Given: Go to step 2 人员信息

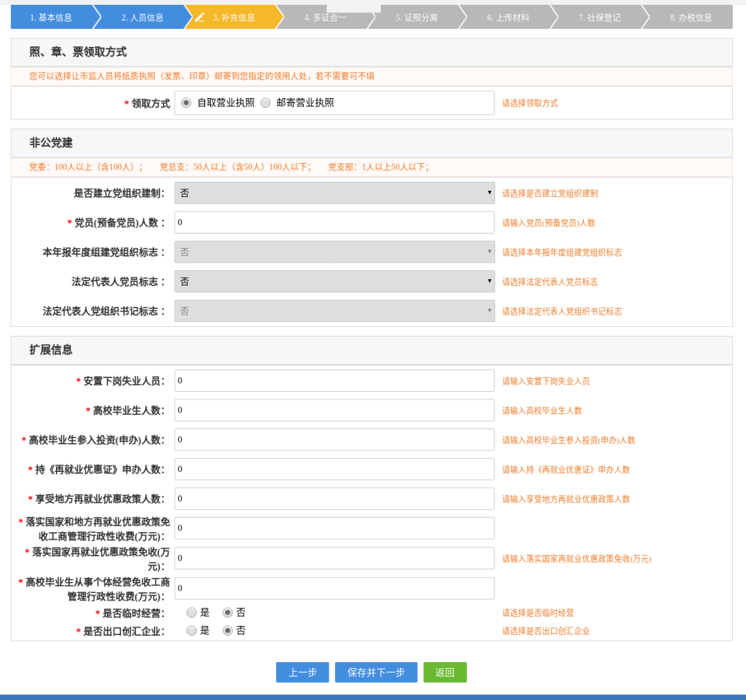Looking at the screenshot, I should 142,17.
